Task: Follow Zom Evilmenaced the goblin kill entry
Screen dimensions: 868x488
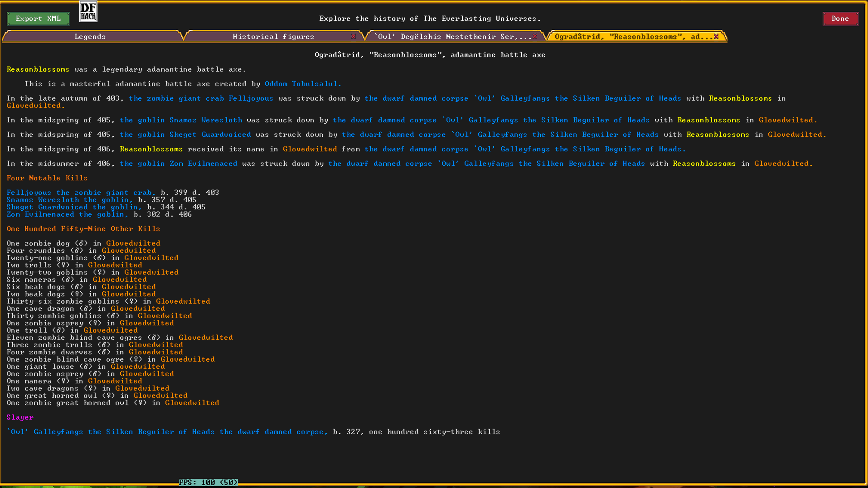Action: click(x=68, y=214)
